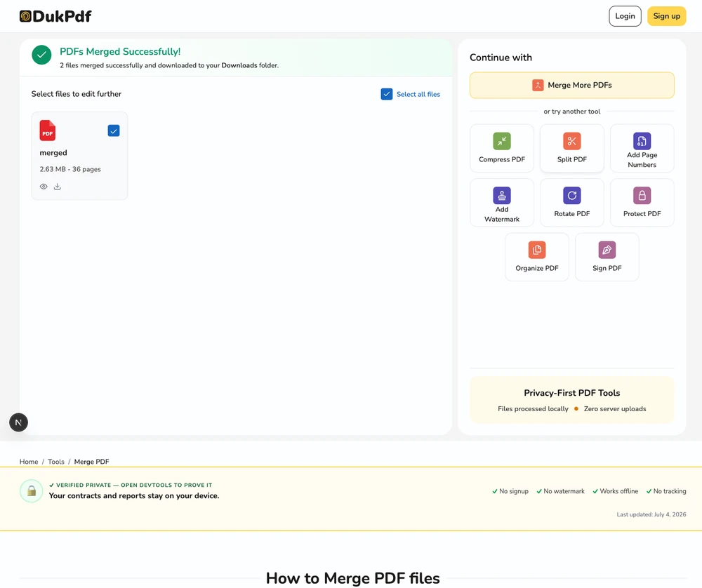Click the Merge PDF breadcrumb item
This screenshot has height=588, width=702.
tap(91, 462)
